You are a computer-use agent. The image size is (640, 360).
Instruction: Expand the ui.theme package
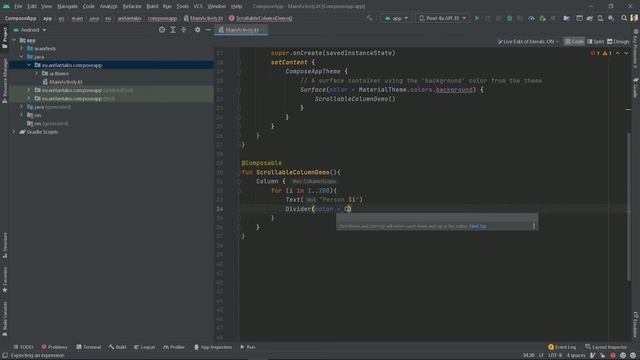click(37, 73)
